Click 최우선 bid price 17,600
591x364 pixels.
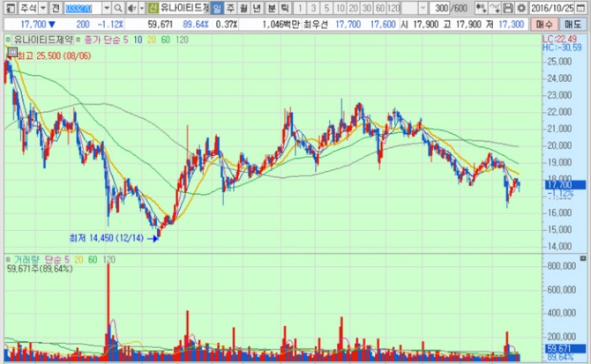point(383,25)
